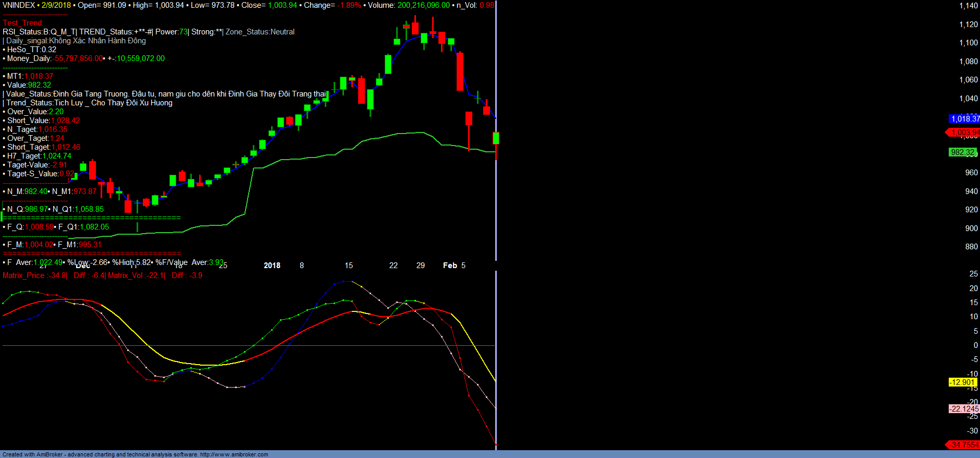Click the red -34.7554 indicator label
980x458 pixels.
(x=964, y=445)
